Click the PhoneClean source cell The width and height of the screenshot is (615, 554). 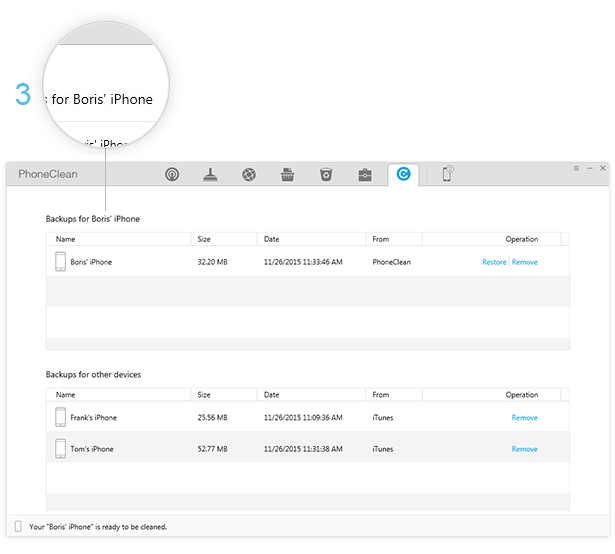391,262
